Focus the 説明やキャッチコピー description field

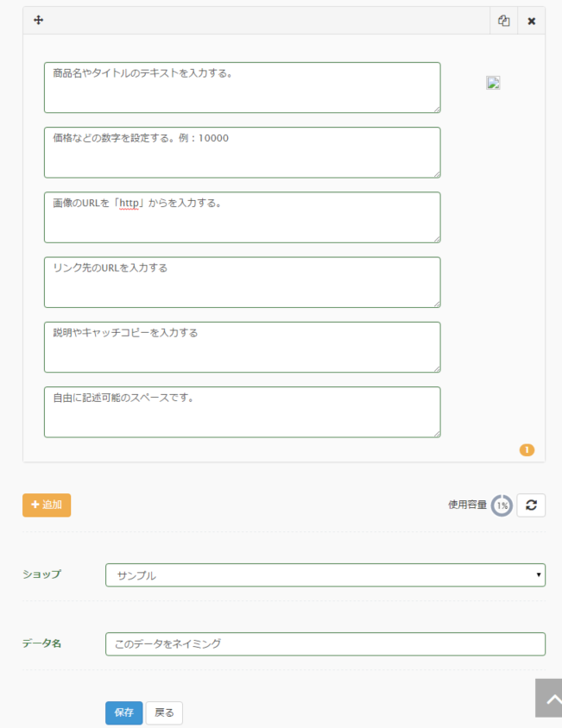click(x=243, y=348)
